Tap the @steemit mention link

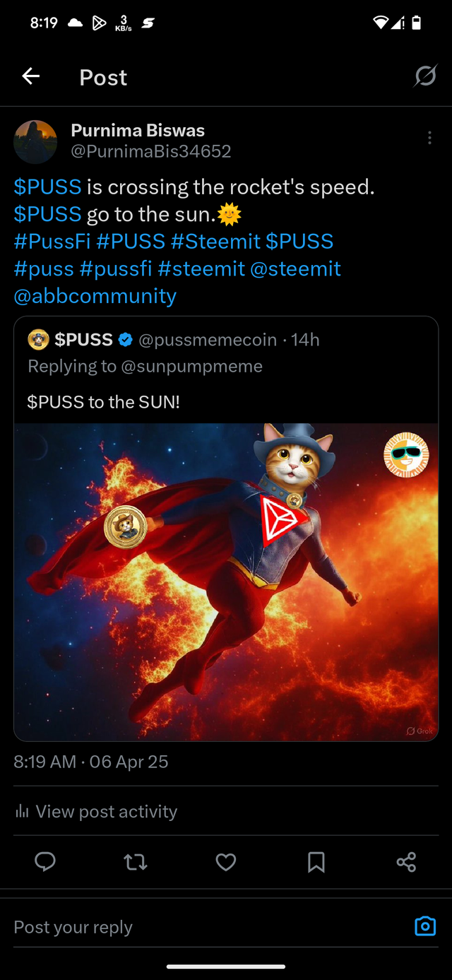295,269
